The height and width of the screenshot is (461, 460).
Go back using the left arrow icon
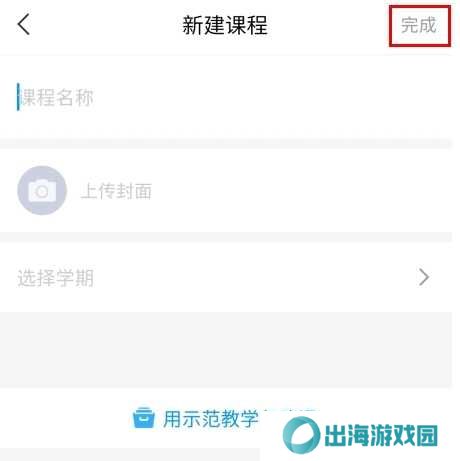[24, 24]
